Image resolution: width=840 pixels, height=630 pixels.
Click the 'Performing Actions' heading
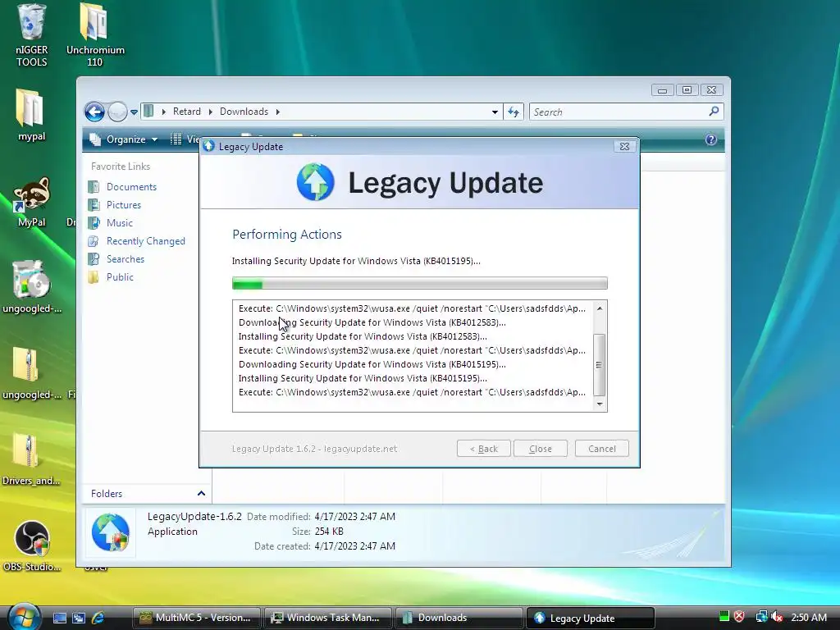tap(286, 235)
